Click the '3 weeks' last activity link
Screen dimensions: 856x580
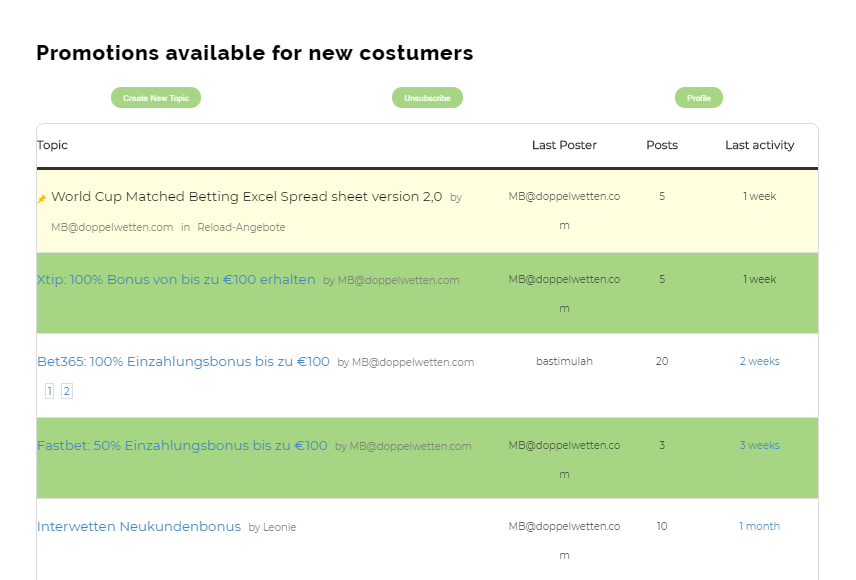[759, 446]
